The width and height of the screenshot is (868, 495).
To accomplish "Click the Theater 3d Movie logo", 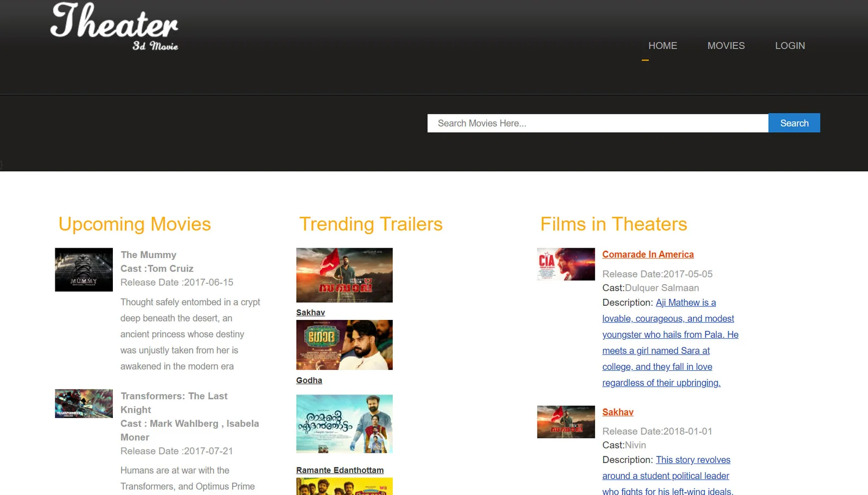I will pos(114,27).
